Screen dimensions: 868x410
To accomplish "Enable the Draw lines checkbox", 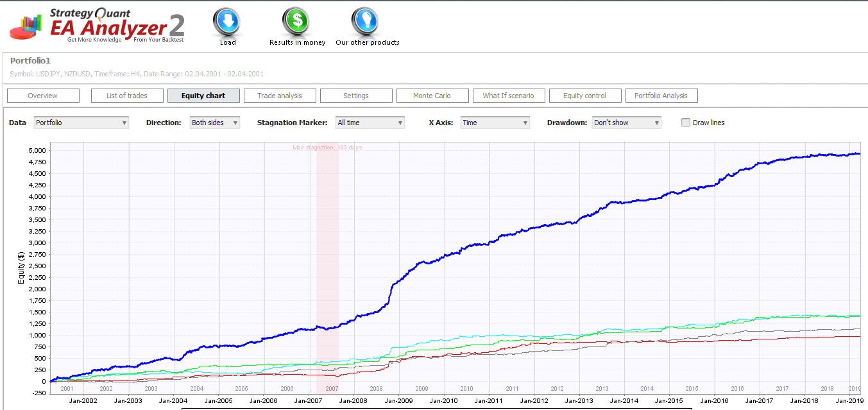I will point(686,123).
